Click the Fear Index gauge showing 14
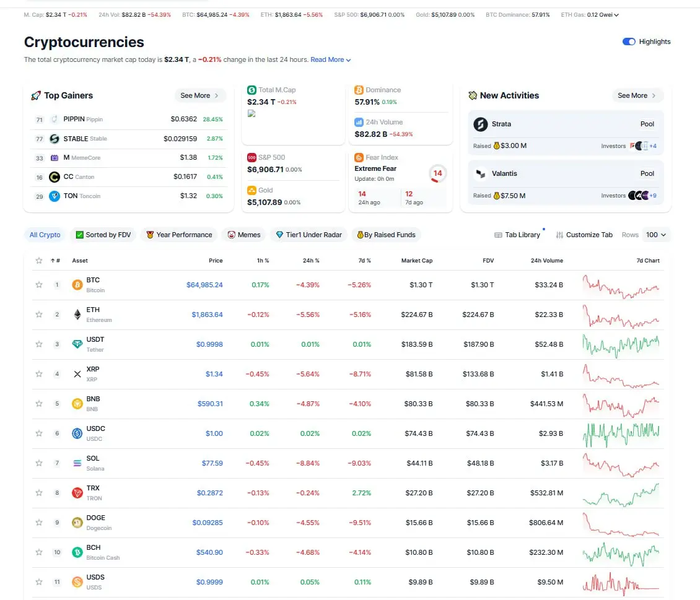Screen dimensions: 700x600 click(x=437, y=173)
